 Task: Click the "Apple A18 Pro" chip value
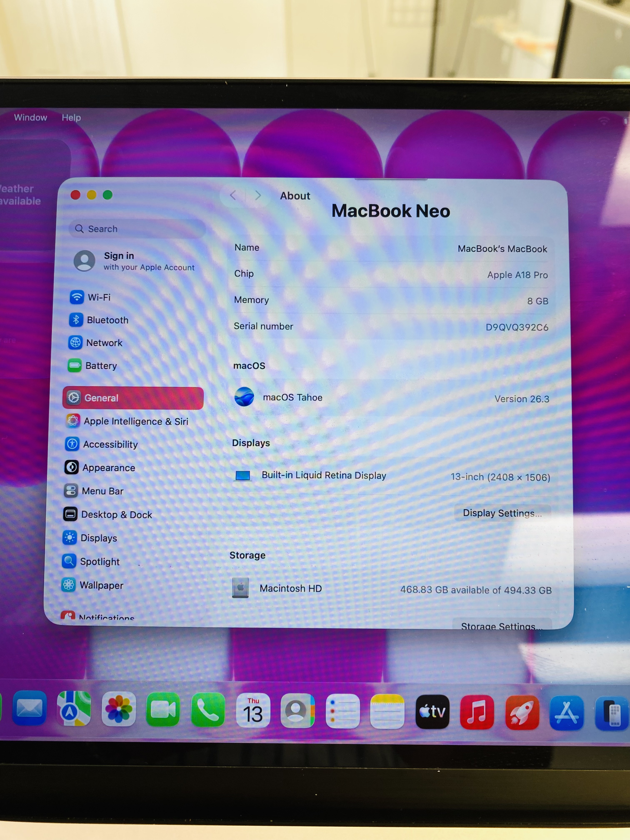[517, 275]
